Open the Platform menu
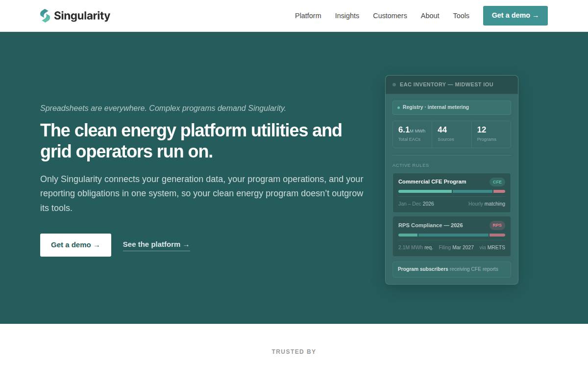 [x=308, y=16]
